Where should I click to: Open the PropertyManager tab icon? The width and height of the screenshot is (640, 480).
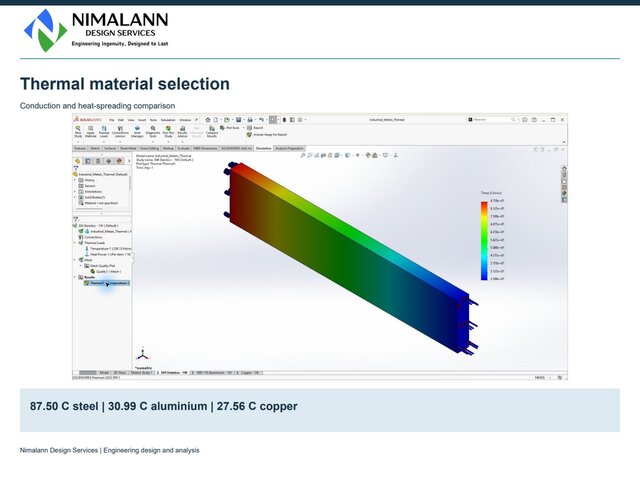(x=88, y=161)
